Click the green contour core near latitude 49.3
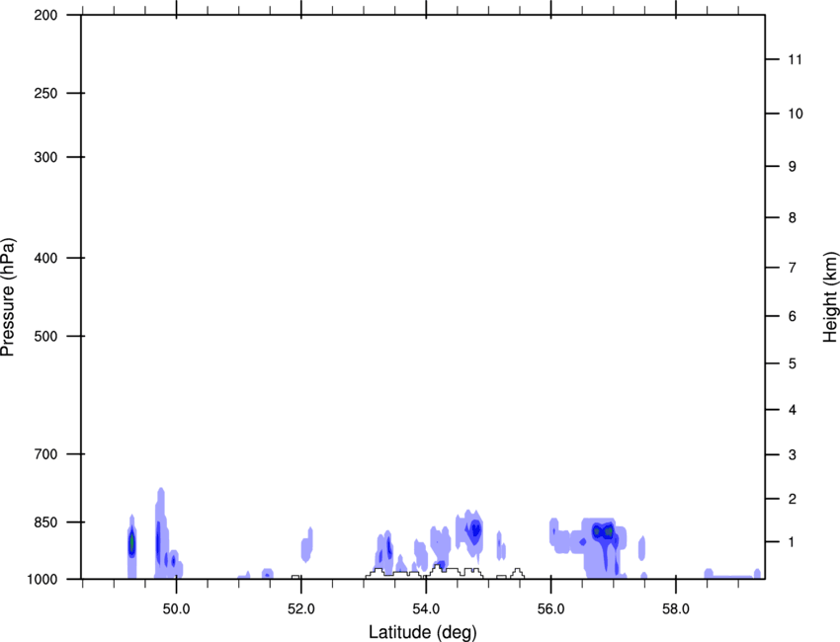Screen dimensions: 840x642 131,543
